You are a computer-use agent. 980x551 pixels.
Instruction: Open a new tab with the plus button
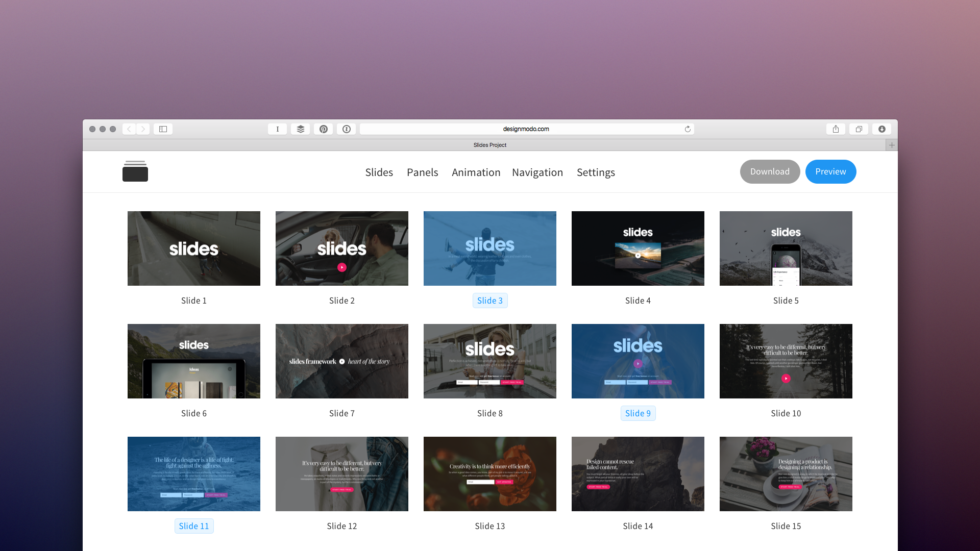tap(892, 145)
